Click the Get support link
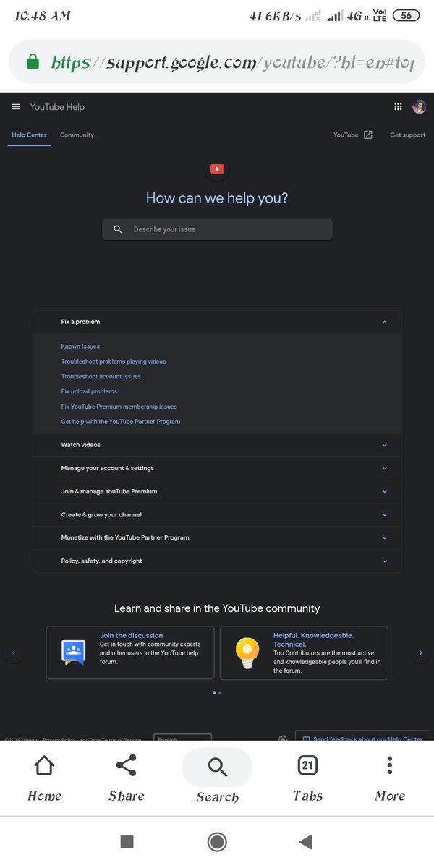 (408, 135)
